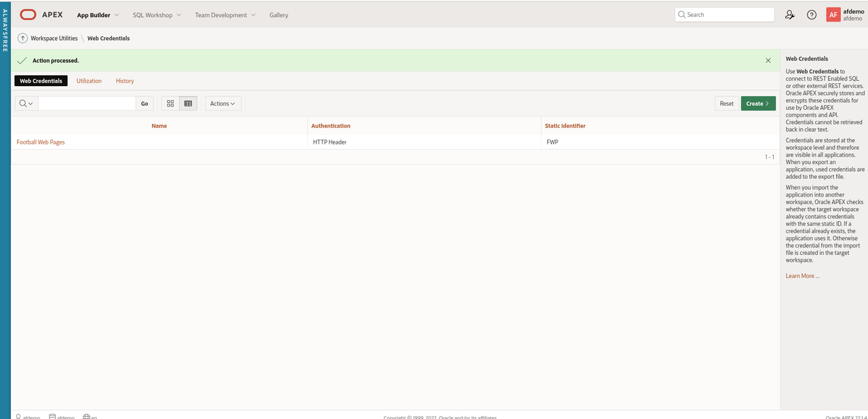Click the globe language icon in footer
Screen dimensions: 868x419
(x=86, y=416)
